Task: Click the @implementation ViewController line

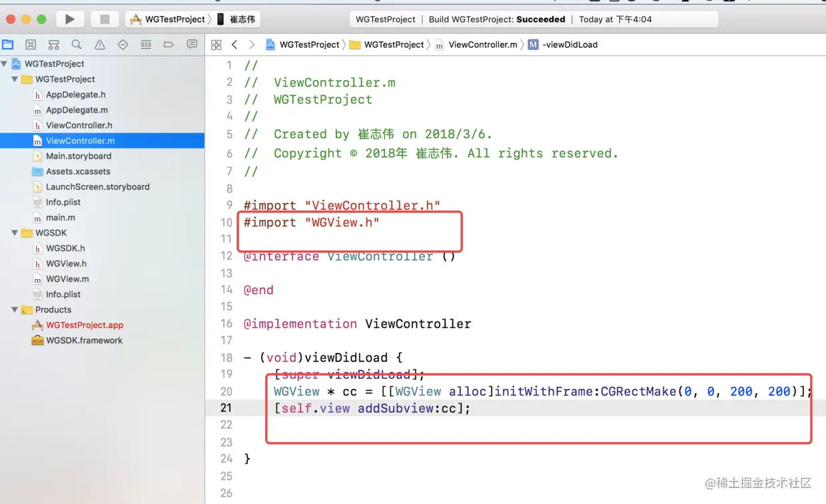Action: click(357, 324)
